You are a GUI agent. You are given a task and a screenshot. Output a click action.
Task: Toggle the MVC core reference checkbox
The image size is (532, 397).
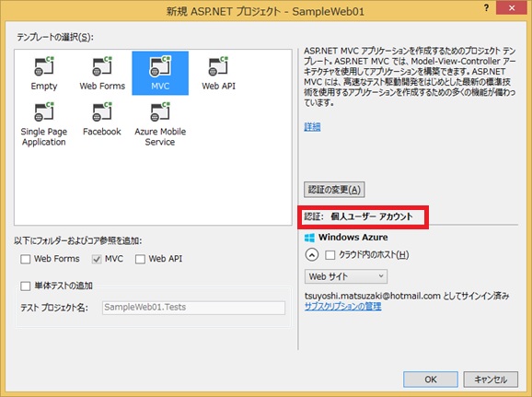pos(97,259)
